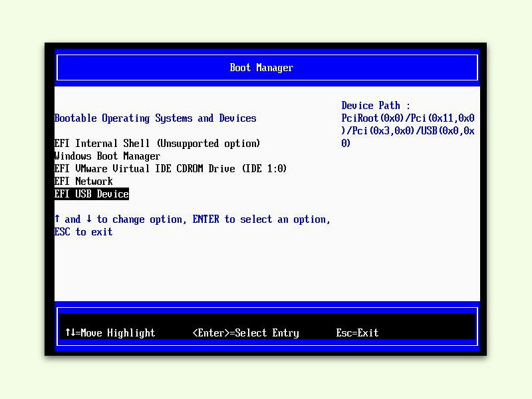
Task: Click 'Esc=Exit' in the footer bar
Action: 357,333
